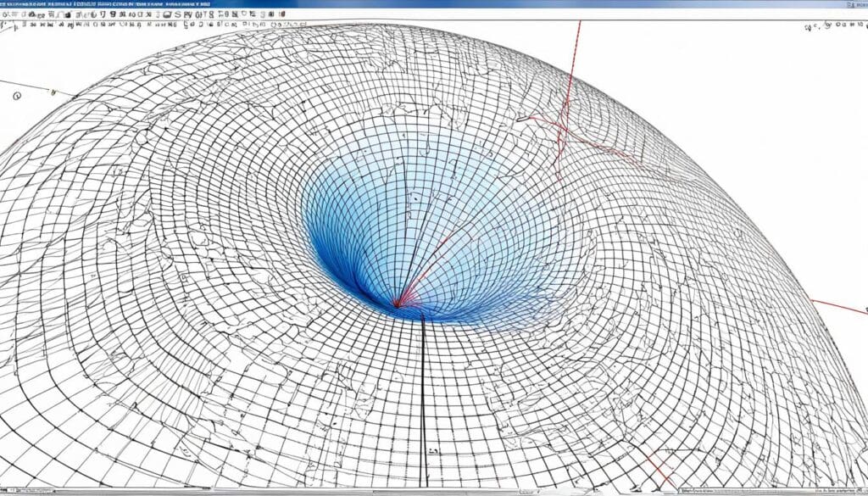The image size is (868, 496).
Task: Click the red line segment at the right edge
Action: pos(839,306)
